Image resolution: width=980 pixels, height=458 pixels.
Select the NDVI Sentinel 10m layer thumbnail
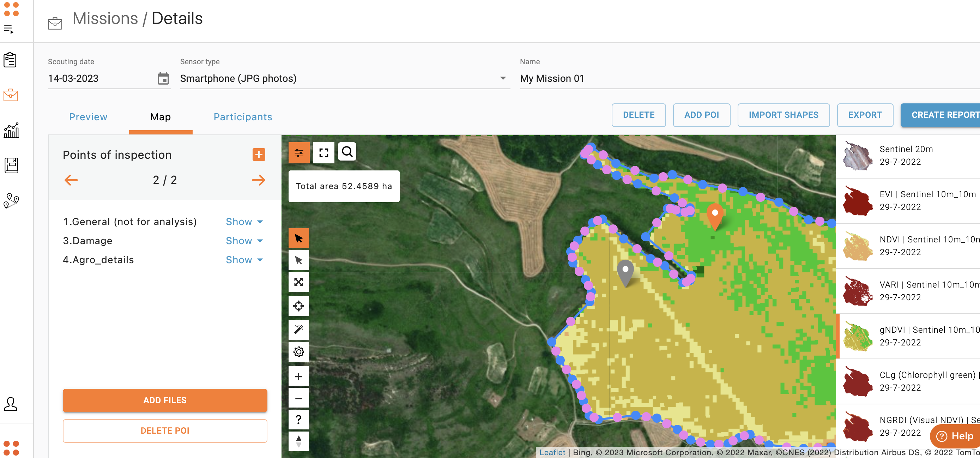pos(858,246)
